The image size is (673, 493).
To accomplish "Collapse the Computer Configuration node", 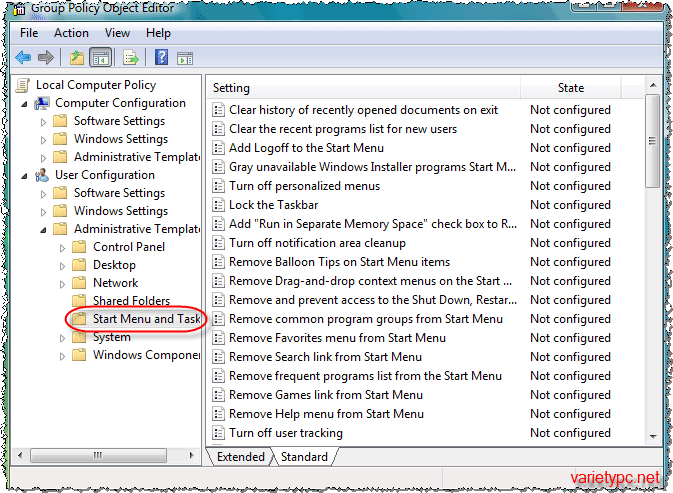I will [24, 104].
